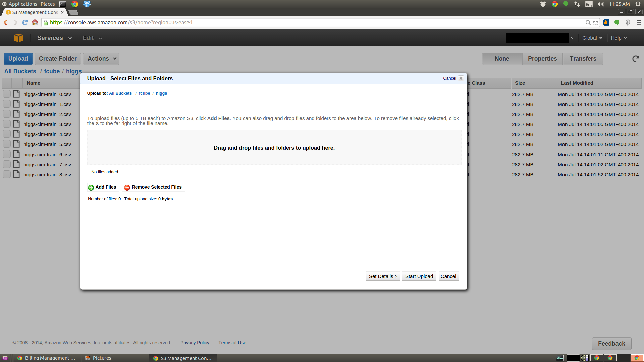
Task: Click the Create Folder button
Action: pos(58,59)
